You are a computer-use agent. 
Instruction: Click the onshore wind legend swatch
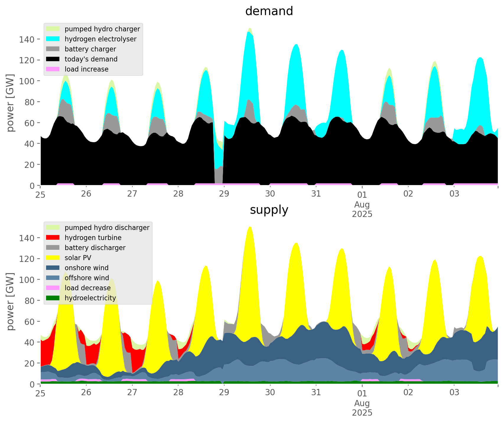[x=53, y=268]
